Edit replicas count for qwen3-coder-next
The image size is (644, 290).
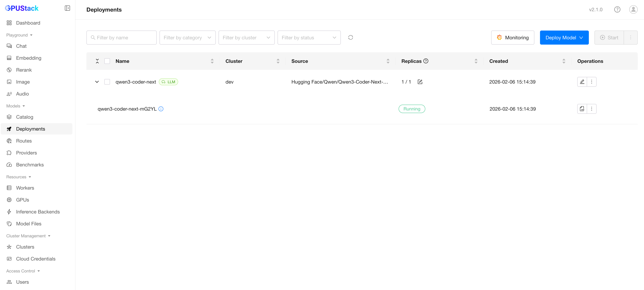click(x=420, y=82)
